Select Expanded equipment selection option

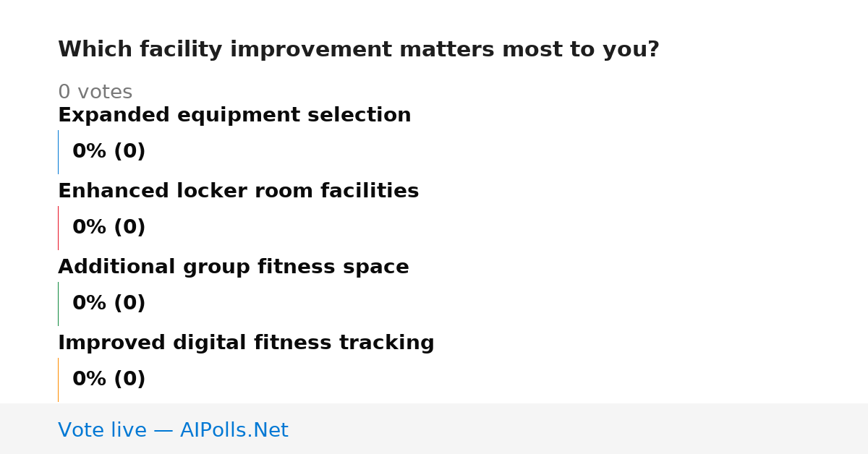coord(234,116)
